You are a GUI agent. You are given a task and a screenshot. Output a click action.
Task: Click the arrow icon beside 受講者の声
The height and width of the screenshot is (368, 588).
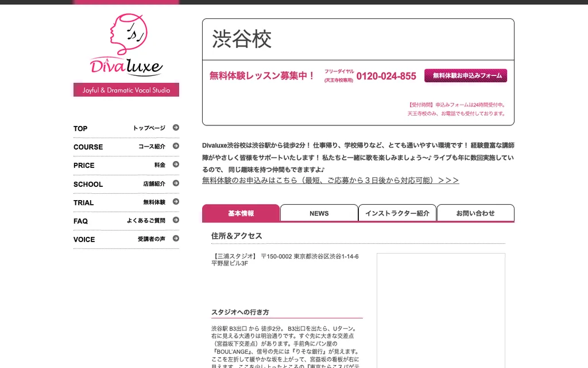(176, 239)
